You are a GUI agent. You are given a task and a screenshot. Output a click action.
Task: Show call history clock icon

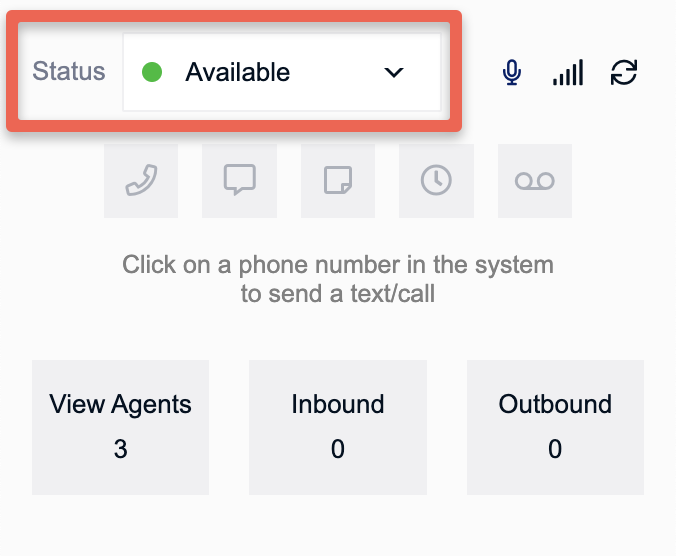[x=436, y=181]
